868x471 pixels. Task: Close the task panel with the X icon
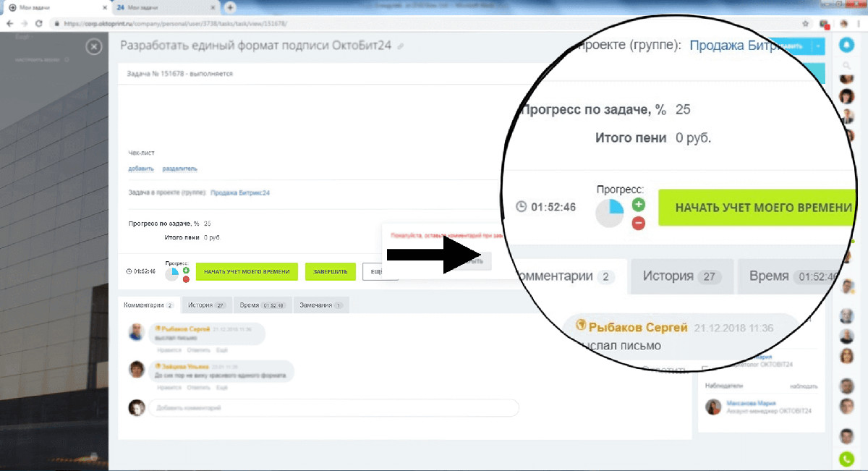93,48
